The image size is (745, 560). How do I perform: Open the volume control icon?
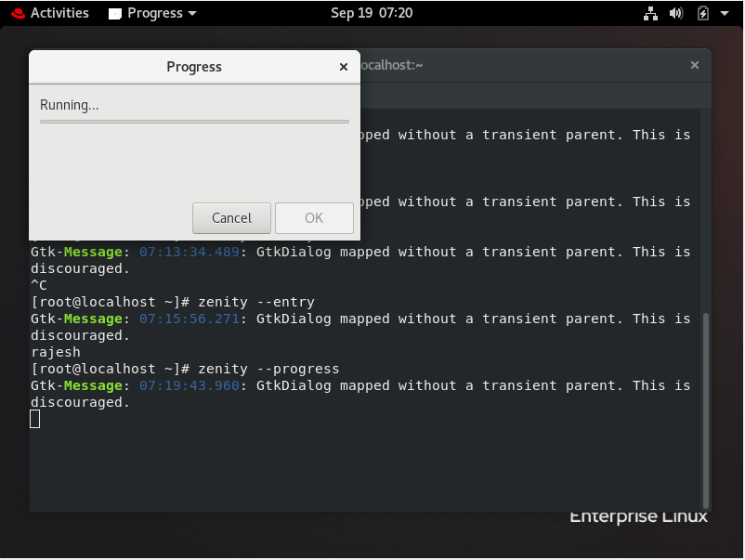pos(676,13)
